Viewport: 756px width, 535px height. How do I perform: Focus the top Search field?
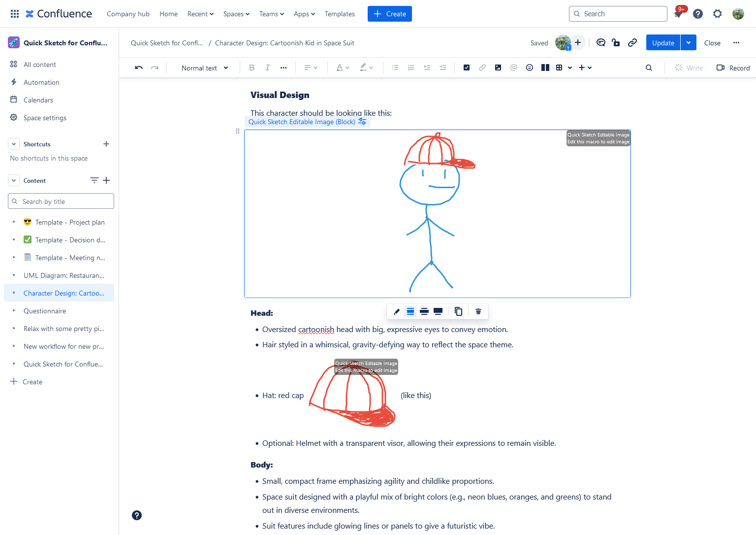pos(618,14)
